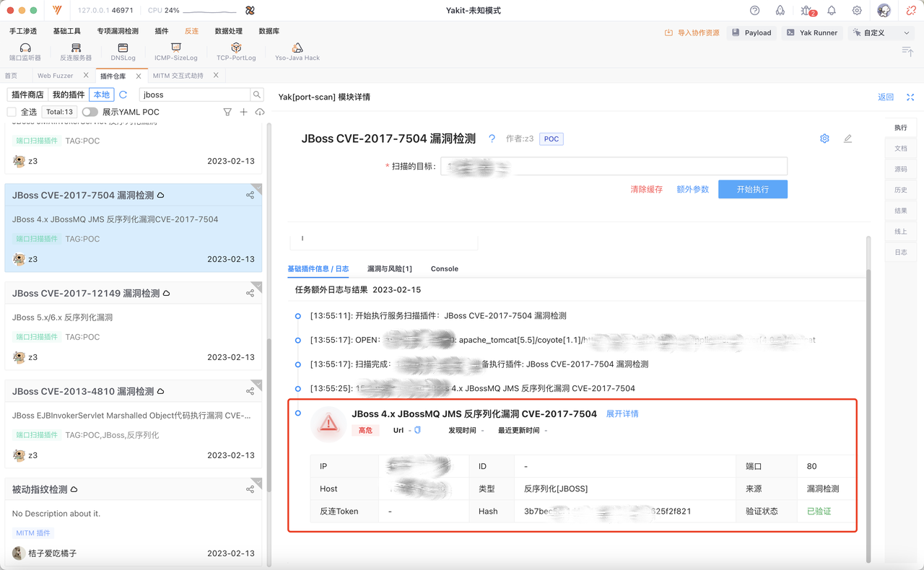Open the 数据处理 menu
This screenshot has width=924, height=570.
tap(229, 31)
